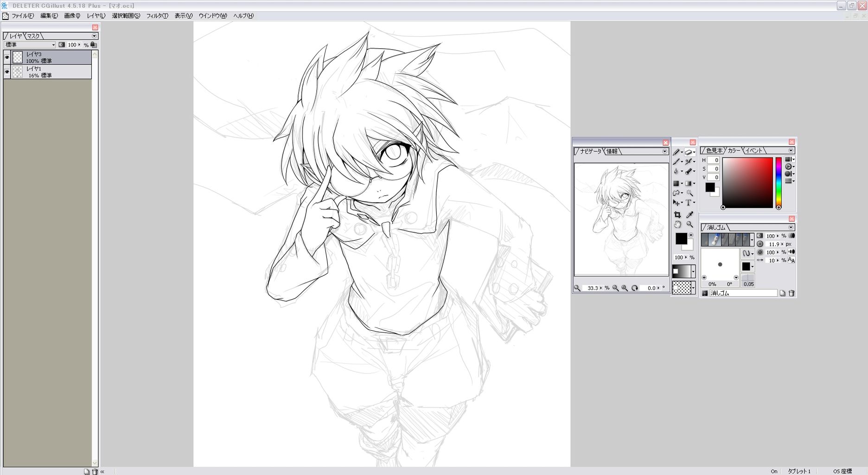Open the stroke curve type dropdown

(748, 253)
